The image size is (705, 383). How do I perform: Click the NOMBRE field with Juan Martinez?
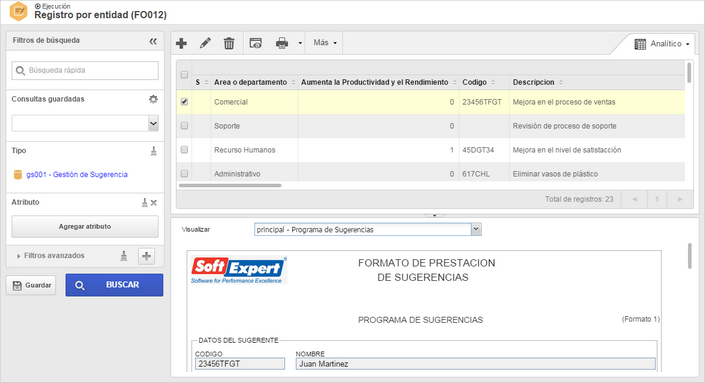tap(476, 364)
